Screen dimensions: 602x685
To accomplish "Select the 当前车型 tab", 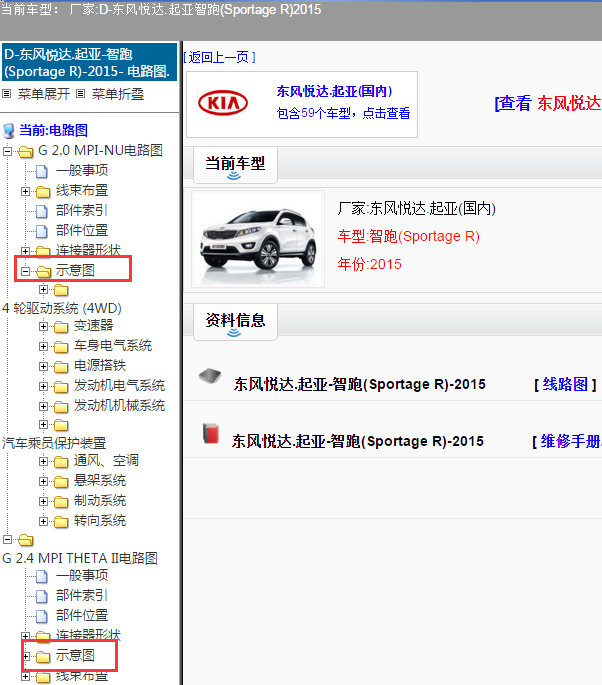I will tap(235, 165).
